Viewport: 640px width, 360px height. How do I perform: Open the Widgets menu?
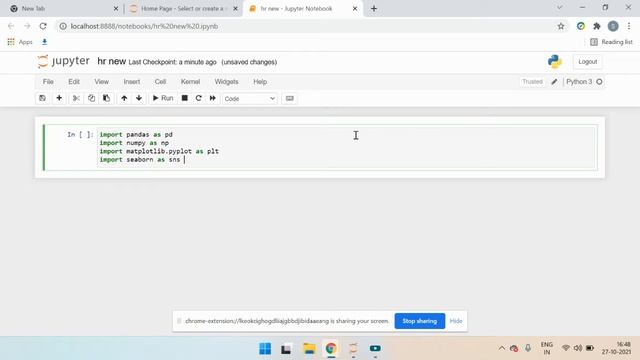click(227, 82)
